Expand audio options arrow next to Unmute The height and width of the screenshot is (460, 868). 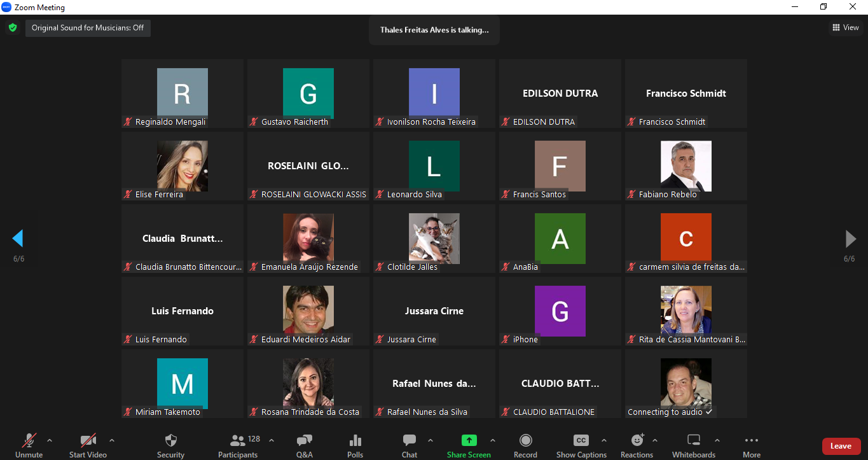[50, 440]
